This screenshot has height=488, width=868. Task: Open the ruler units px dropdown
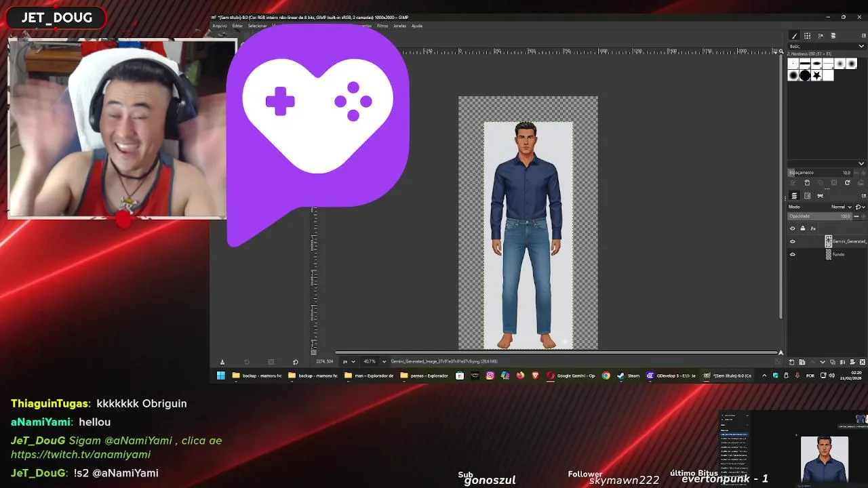click(349, 361)
